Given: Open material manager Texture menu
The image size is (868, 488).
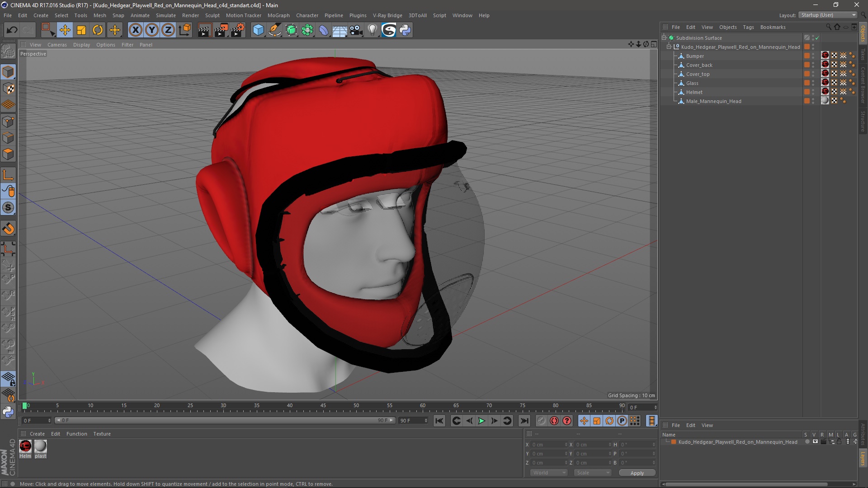Looking at the screenshot, I should click(102, 434).
